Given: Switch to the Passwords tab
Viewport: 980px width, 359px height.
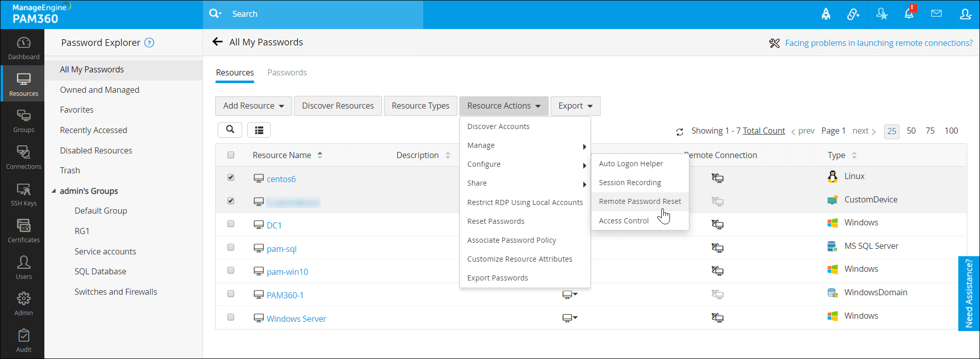Looking at the screenshot, I should (x=287, y=72).
